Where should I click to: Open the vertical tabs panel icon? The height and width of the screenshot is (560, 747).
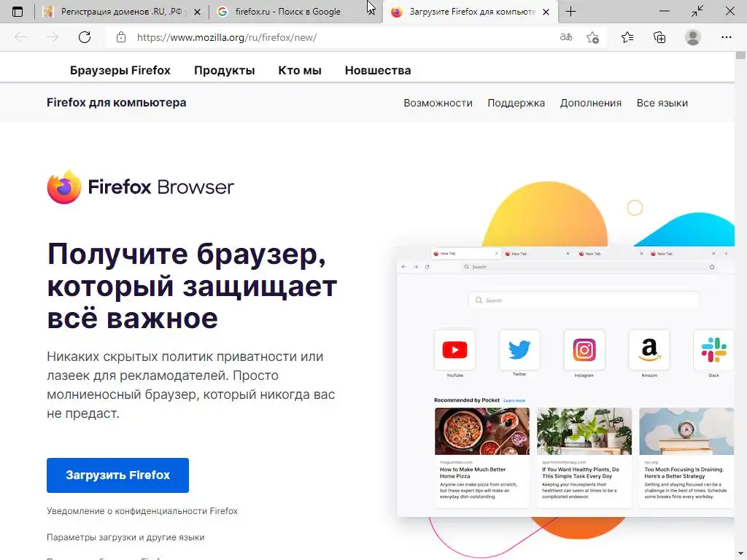tap(18, 12)
